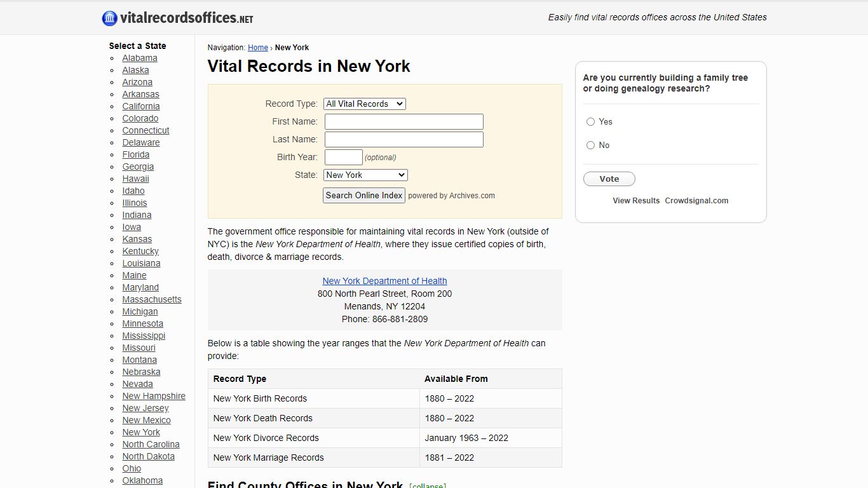Select Arizona in state list

pyautogui.click(x=137, y=82)
